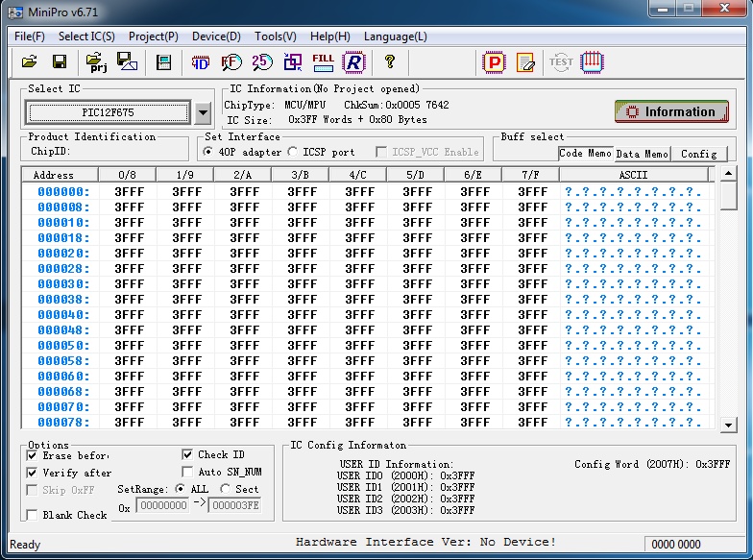
Task: Toggle the Skip 0xFF checkbox
Action: point(32,490)
